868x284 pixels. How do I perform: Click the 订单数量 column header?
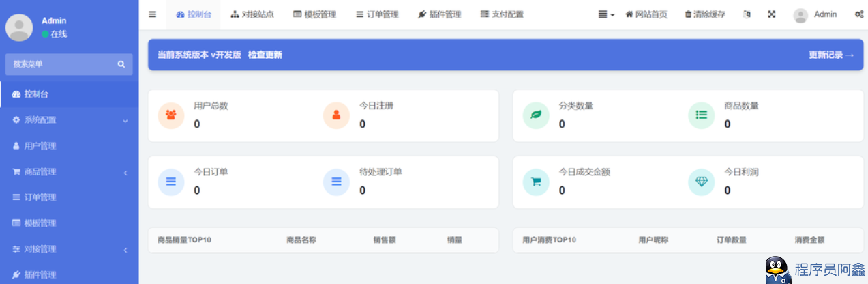[x=732, y=240]
